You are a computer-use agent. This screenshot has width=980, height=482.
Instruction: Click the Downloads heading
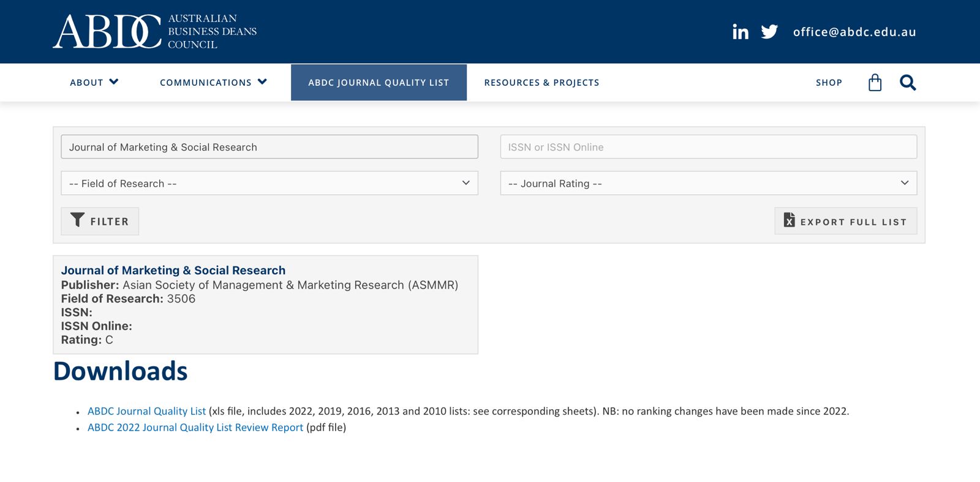point(121,371)
